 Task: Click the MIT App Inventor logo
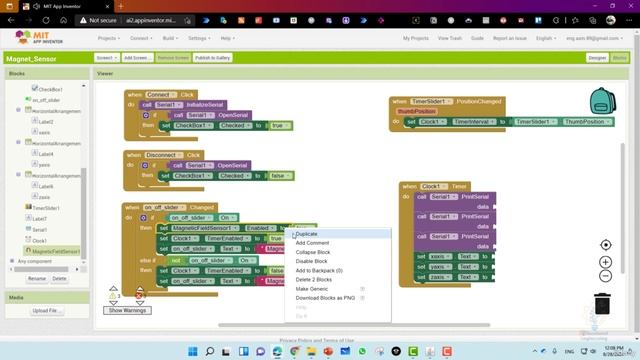pyautogui.click(x=39, y=38)
